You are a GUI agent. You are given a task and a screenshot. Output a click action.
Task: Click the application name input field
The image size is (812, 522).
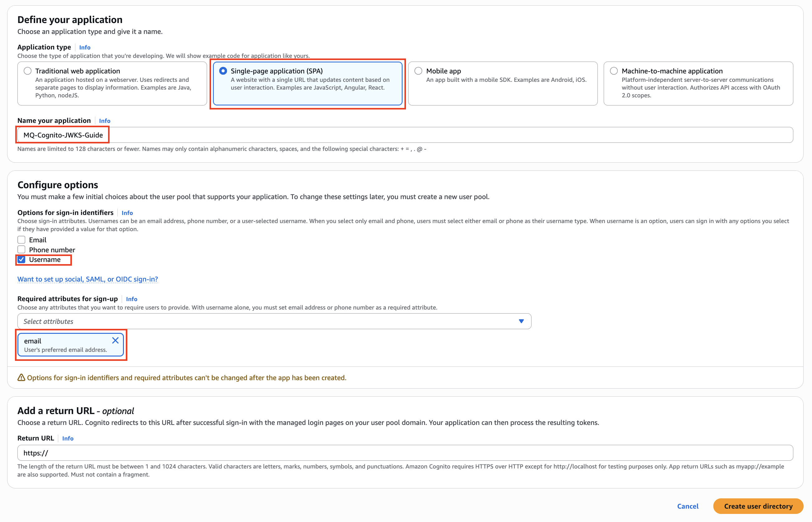tap(405, 135)
